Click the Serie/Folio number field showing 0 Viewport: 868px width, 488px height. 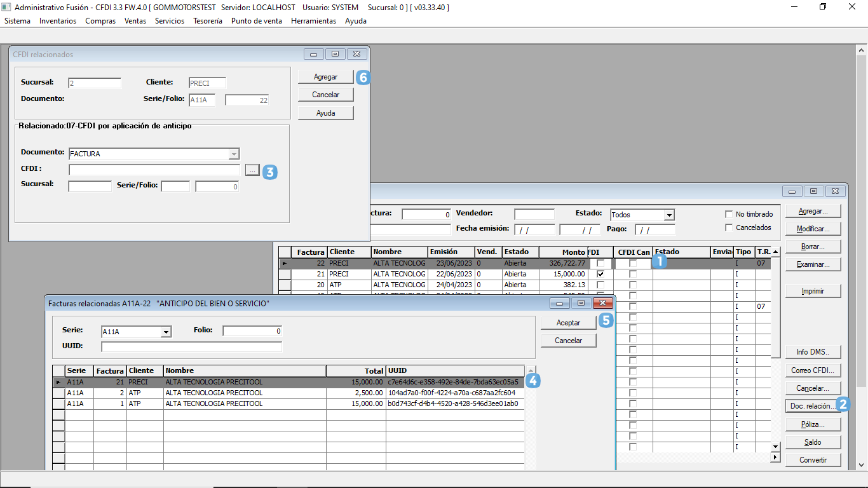click(217, 186)
